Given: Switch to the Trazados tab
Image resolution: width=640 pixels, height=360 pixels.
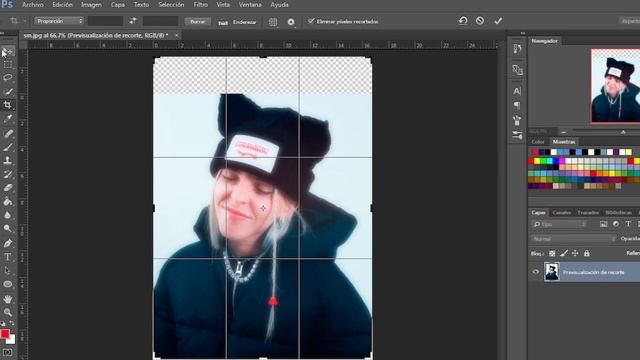Looking at the screenshot, I should click(588, 213).
